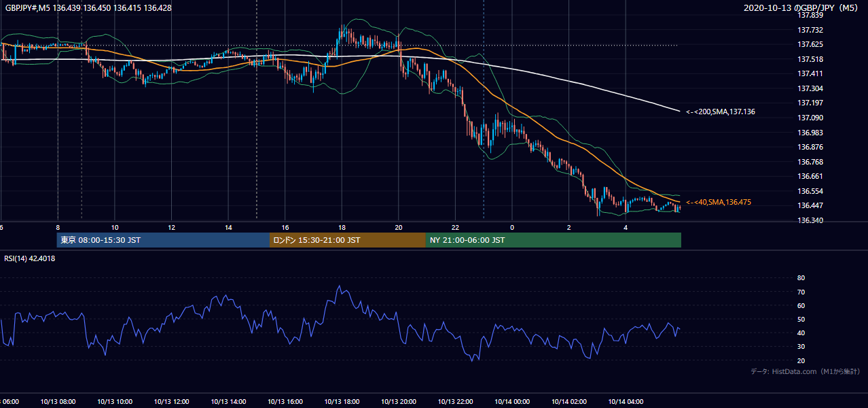Click the RSI scale value 60

(x=801, y=305)
